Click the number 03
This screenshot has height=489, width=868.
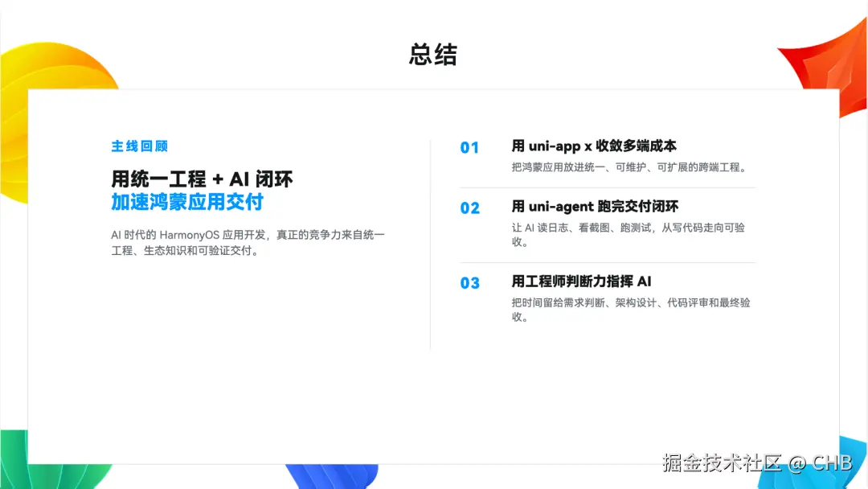pos(470,284)
